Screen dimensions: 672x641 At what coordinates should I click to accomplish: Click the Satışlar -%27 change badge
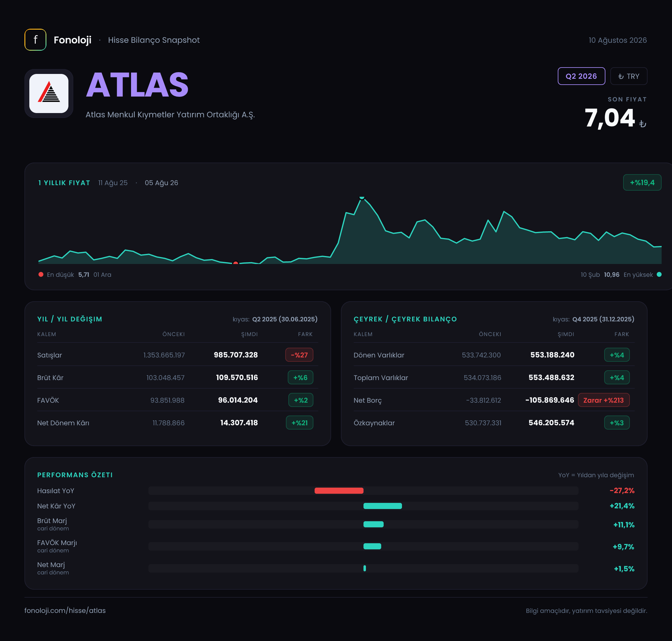[x=299, y=355]
